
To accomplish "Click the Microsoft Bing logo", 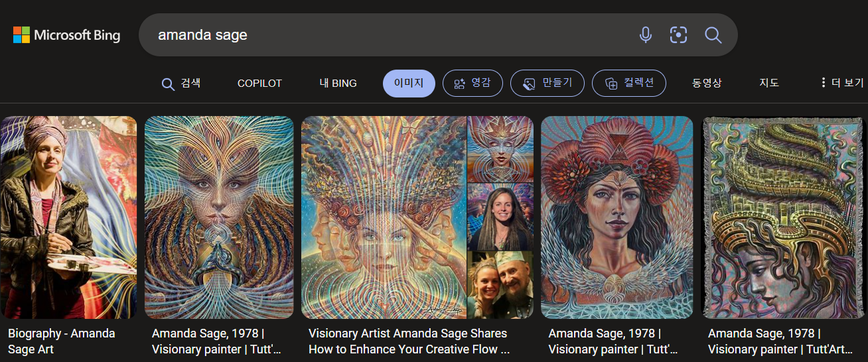I will [67, 35].
